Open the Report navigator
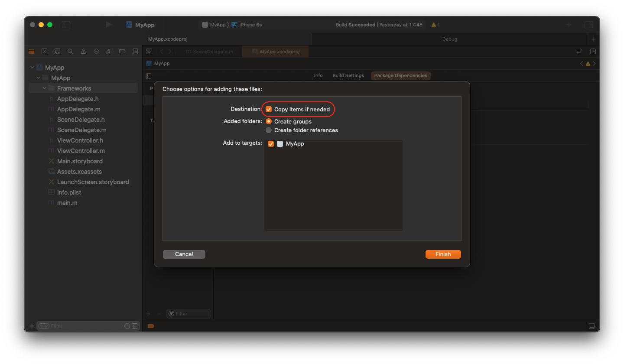The image size is (624, 364). tap(135, 52)
